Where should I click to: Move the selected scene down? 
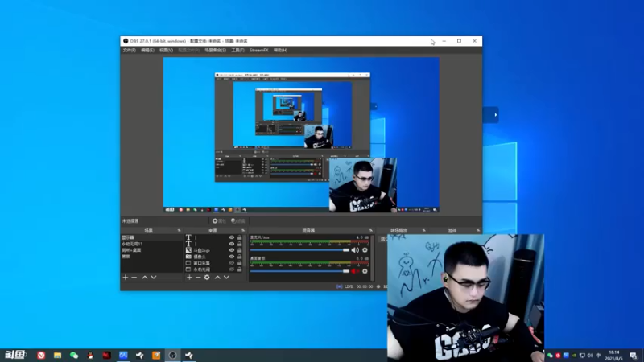(x=154, y=278)
